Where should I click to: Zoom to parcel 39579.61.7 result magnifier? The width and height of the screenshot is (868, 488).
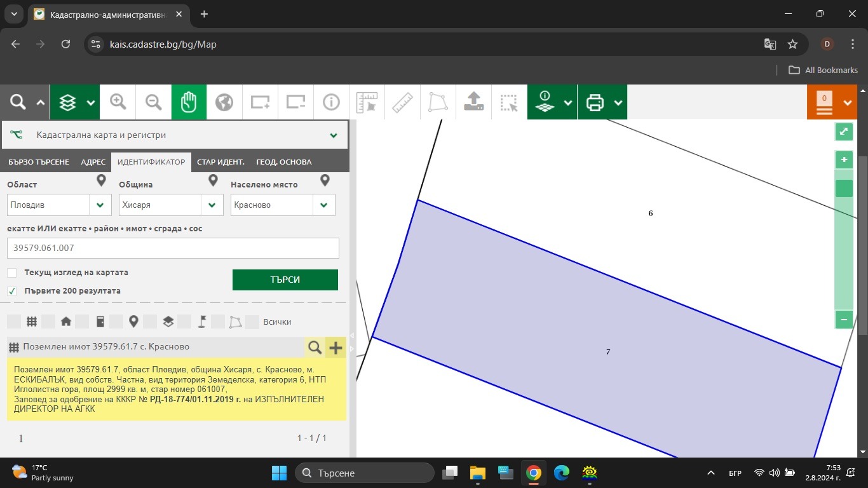(x=315, y=347)
